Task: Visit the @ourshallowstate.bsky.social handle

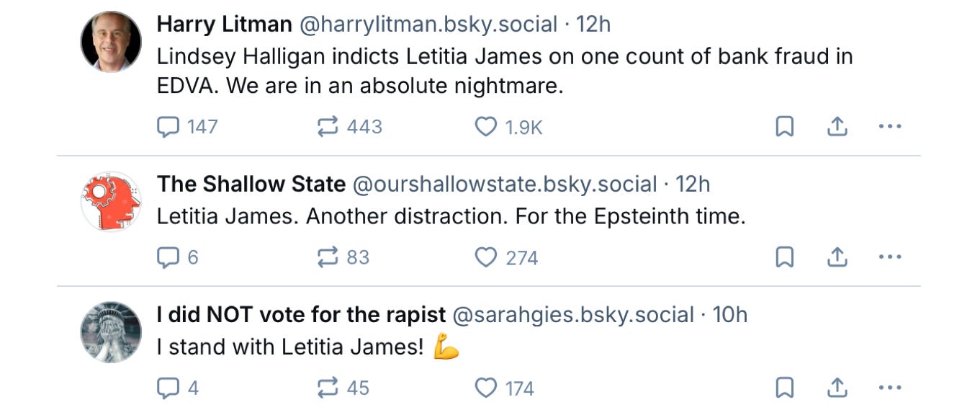Action: 504,184
